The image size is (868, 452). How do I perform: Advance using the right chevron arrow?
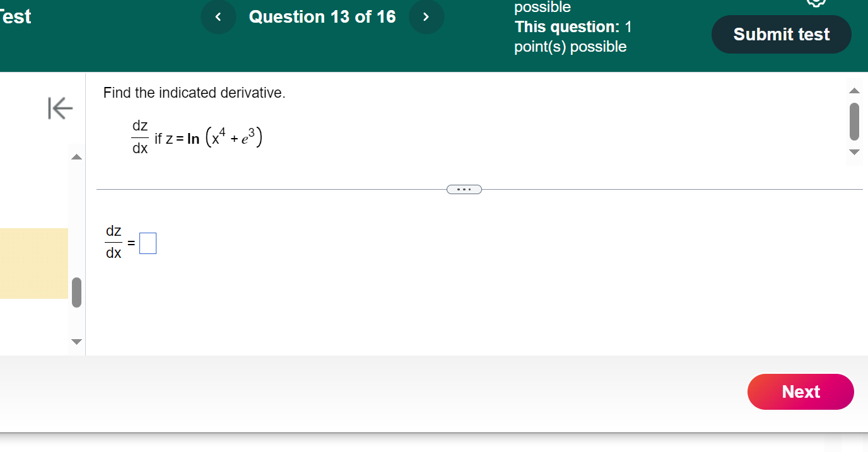tap(426, 17)
